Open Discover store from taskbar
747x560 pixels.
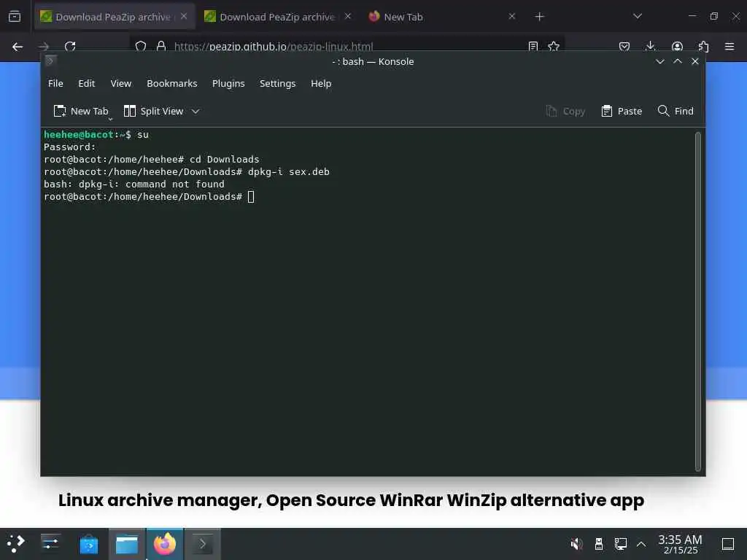(x=88, y=544)
